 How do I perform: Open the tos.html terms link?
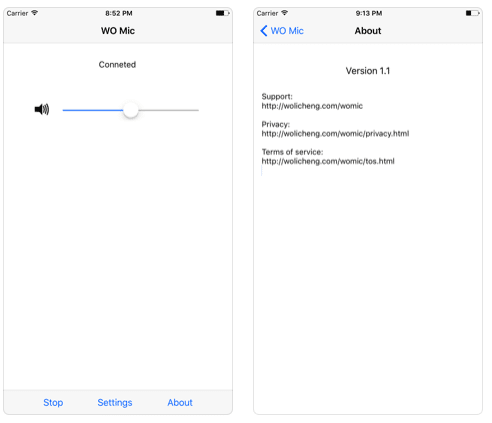click(x=328, y=161)
